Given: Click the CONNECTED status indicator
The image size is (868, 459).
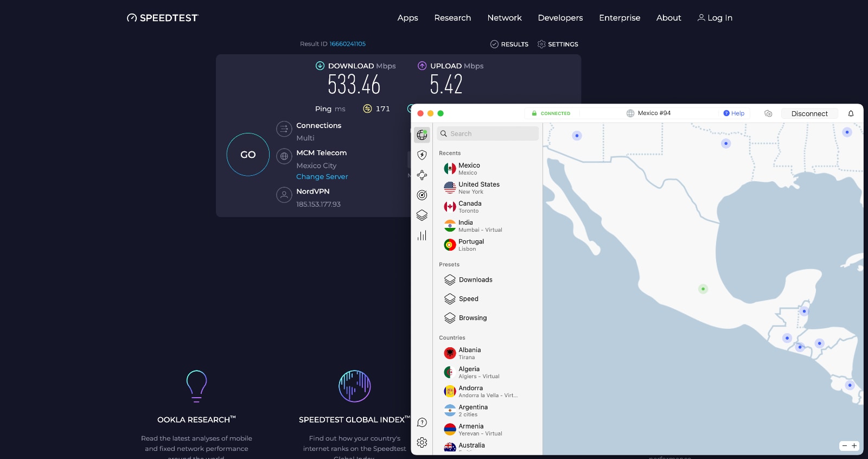Looking at the screenshot, I should click(551, 113).
